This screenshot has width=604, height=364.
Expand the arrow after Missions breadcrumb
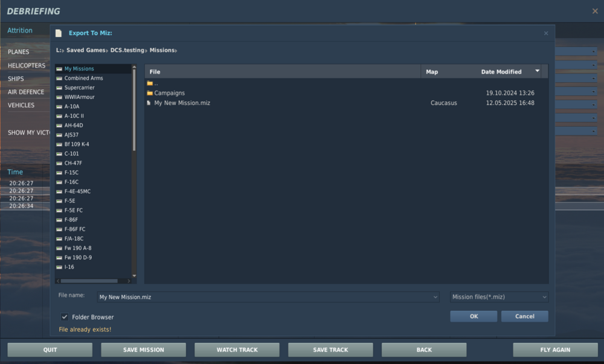[x=176, y=51]
